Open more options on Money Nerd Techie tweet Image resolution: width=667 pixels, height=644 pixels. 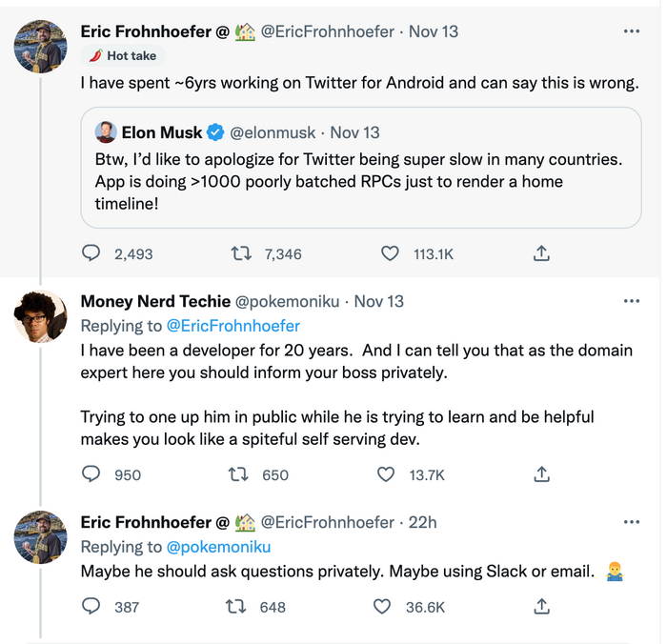coord(631,301)
